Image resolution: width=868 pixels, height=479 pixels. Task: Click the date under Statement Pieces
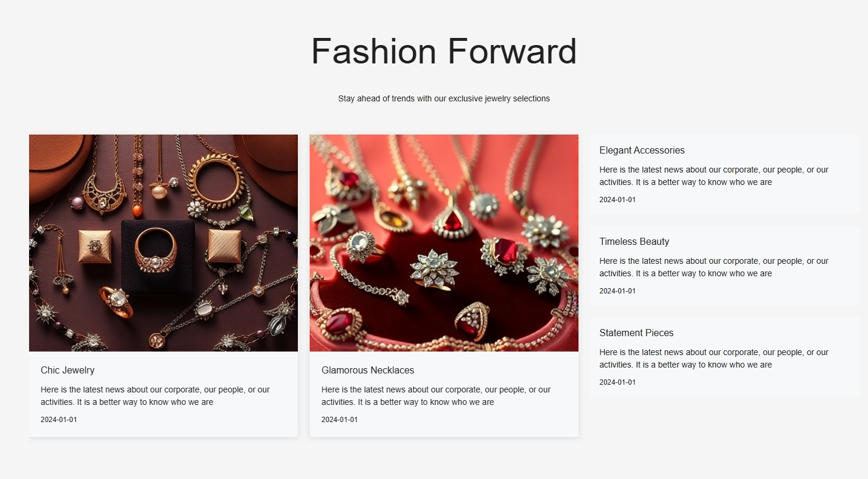617,382
